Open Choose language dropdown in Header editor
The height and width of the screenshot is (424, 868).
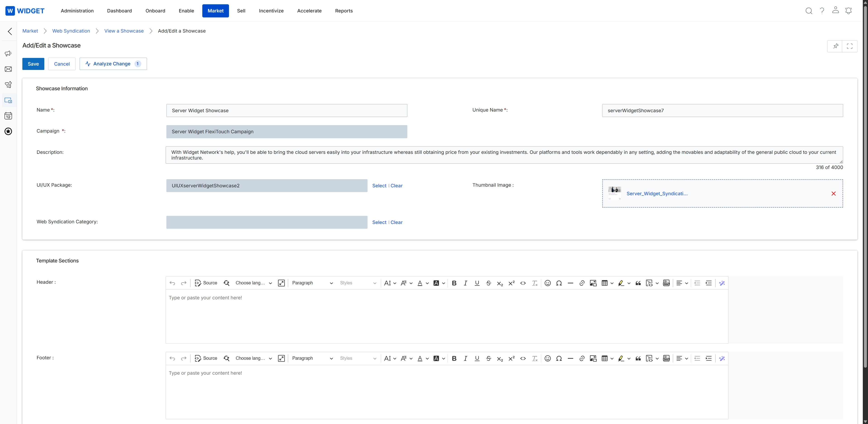click(x=253, y=283)
